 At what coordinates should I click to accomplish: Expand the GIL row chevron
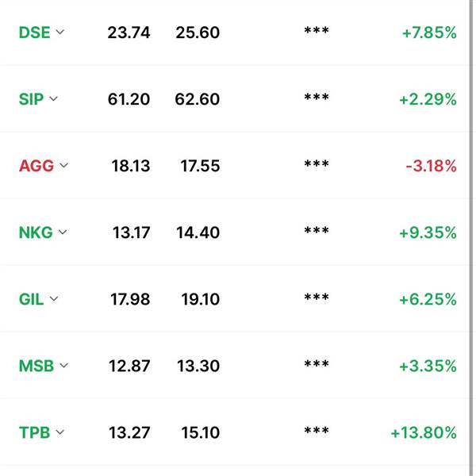(x=54, y=299)
